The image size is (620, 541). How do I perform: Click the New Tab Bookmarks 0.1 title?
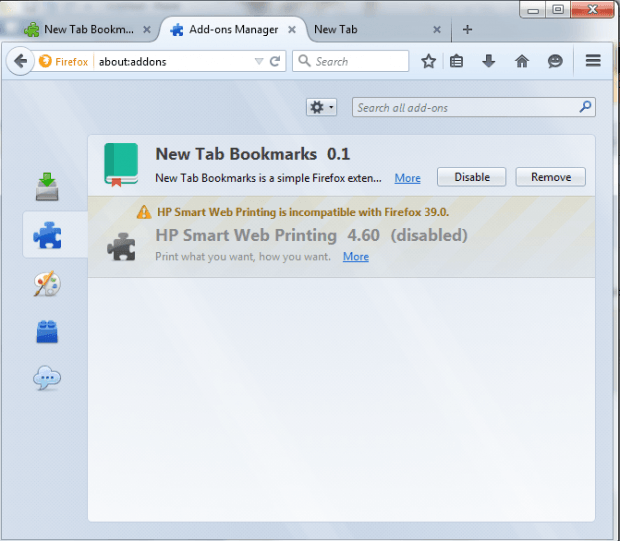tap(253, 154)
